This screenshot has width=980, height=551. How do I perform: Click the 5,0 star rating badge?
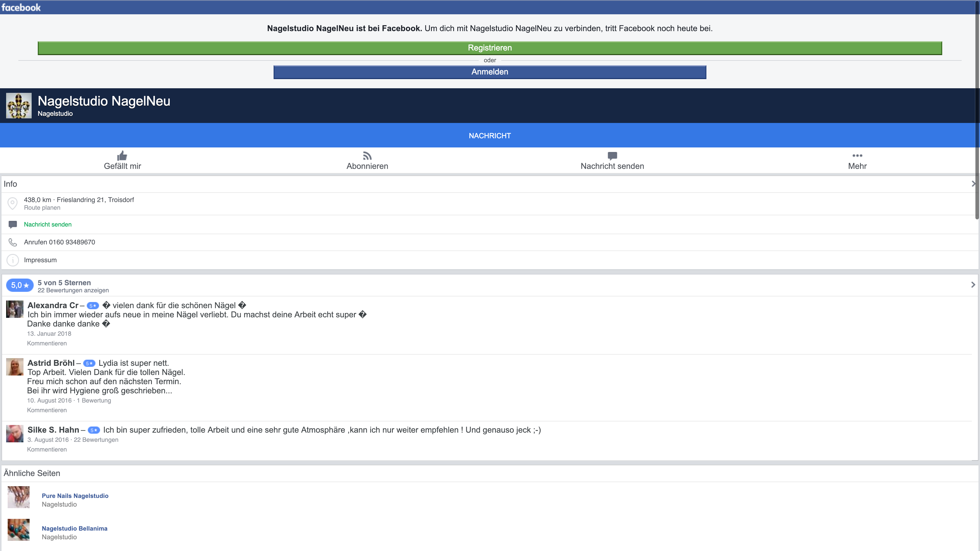[x=20, y=285]
